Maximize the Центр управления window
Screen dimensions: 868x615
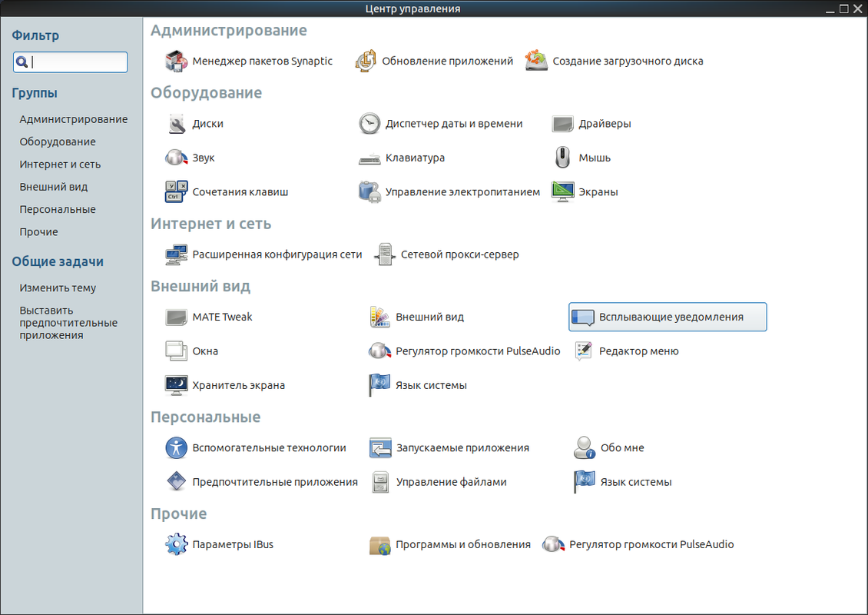tap(843, 8)
